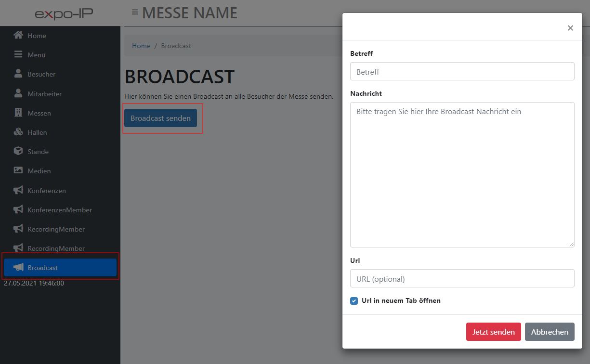Open Medien using the image icon
This screenshot has width=590, height=364.
coord(18,170)
